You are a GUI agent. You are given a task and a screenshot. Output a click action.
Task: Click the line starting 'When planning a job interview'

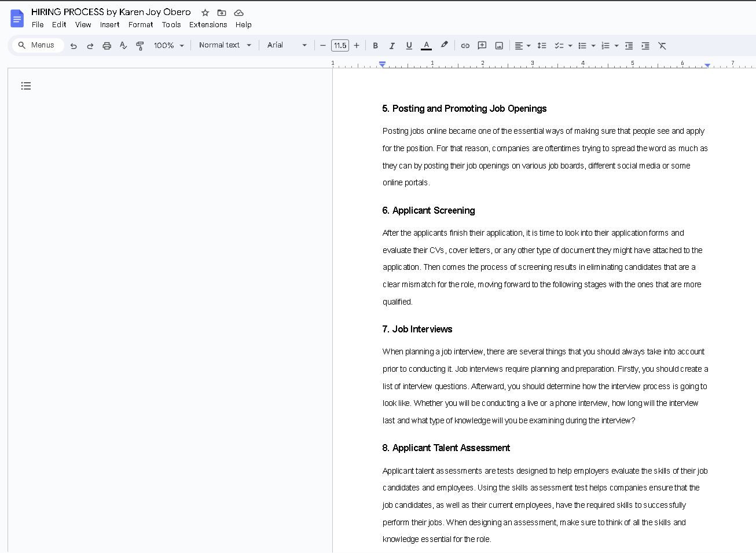(x=544, y=352)
